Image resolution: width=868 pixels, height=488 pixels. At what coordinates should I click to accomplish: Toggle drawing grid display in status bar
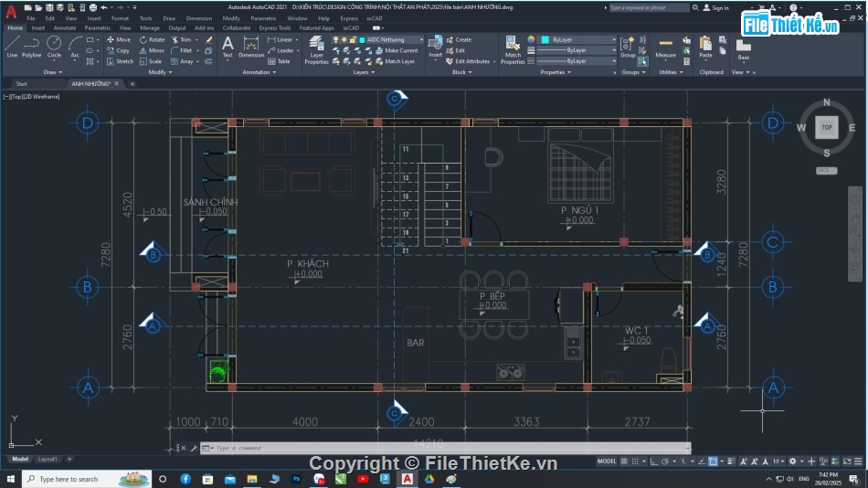click(624, 461)
